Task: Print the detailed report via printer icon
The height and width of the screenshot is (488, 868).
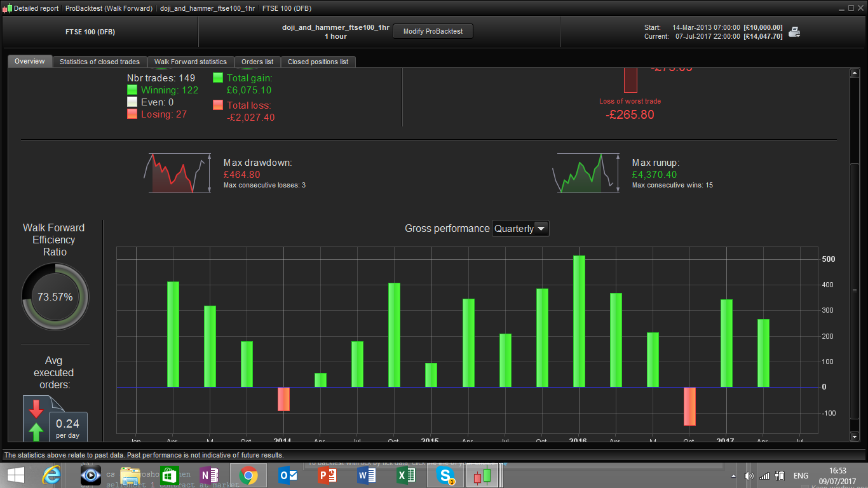Action: click(x=794, y=32)
